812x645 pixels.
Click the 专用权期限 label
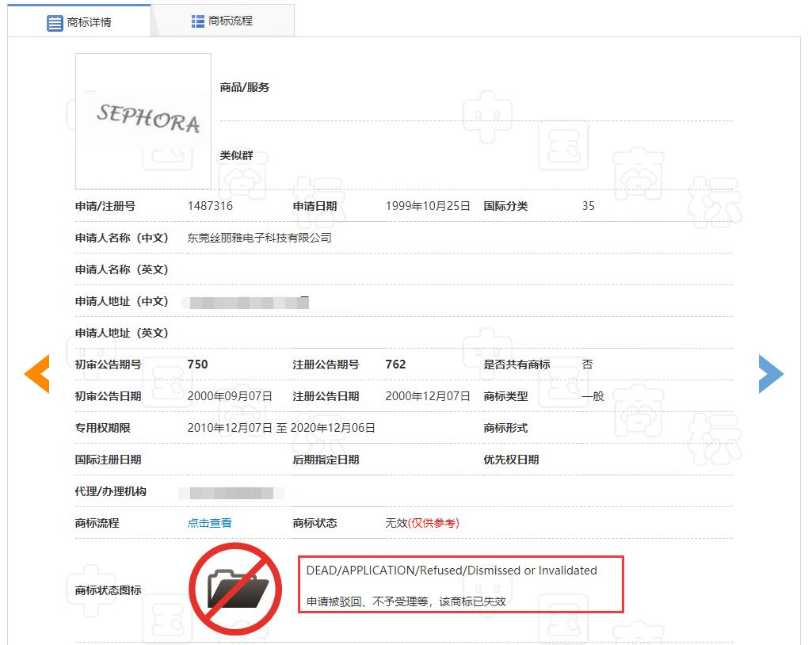[102, 428]
